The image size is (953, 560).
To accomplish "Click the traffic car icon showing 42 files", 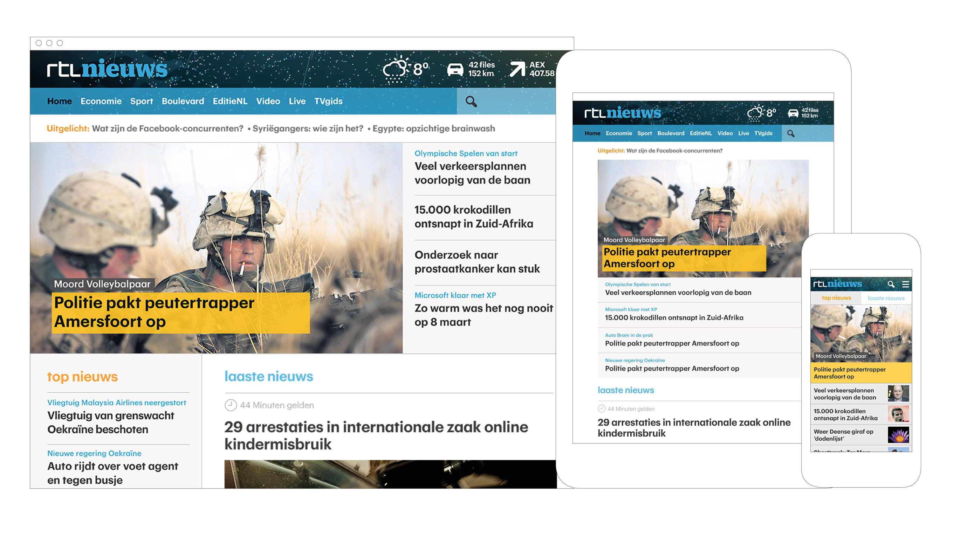I will coord(455,70).
